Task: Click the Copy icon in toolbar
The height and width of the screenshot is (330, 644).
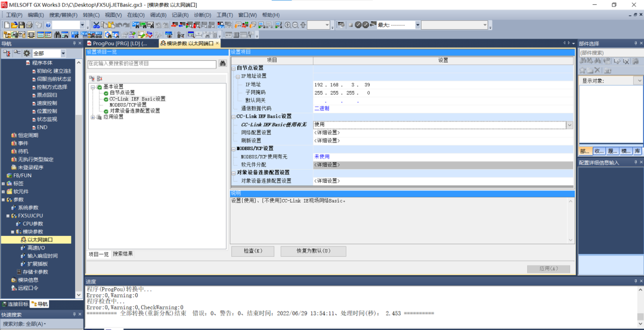Action: point(104,26)
